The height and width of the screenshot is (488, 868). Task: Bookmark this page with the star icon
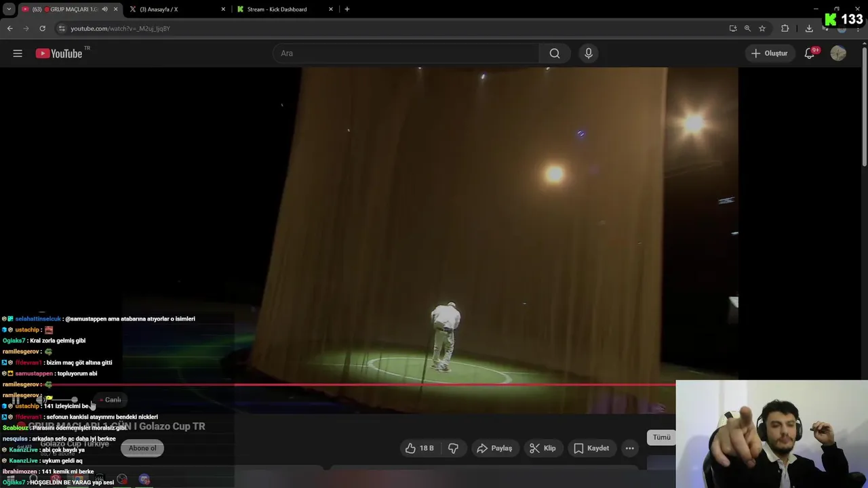click(x=762, y=28)
